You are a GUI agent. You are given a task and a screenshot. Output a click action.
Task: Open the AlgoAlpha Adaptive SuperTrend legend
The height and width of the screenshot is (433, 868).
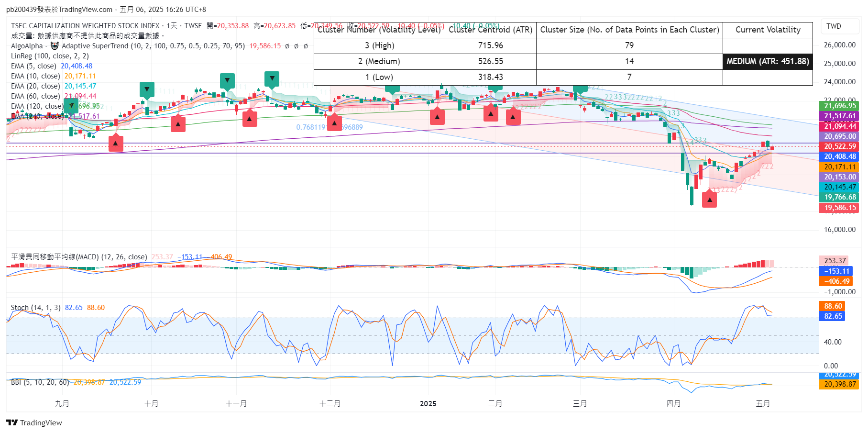click(x=128, y=46)
